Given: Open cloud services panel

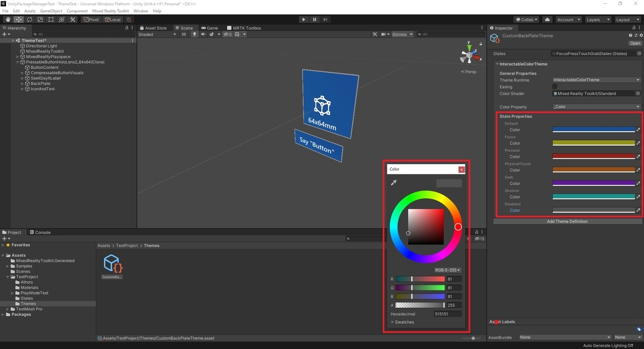Looking at the screenshot, I should coord(547,19).
